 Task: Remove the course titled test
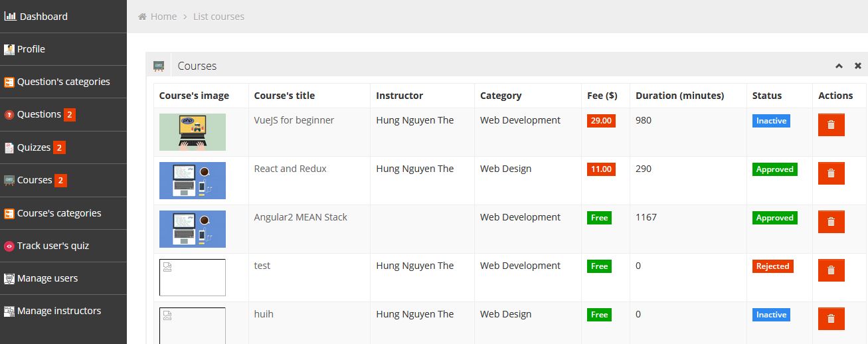point(831,270)
